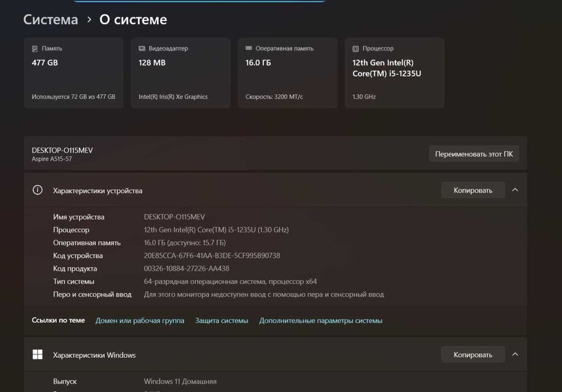The image size is (562, 392).
Task: Select the Код устройства value 20E85CCA-67F6
Action: click(212, 256)
